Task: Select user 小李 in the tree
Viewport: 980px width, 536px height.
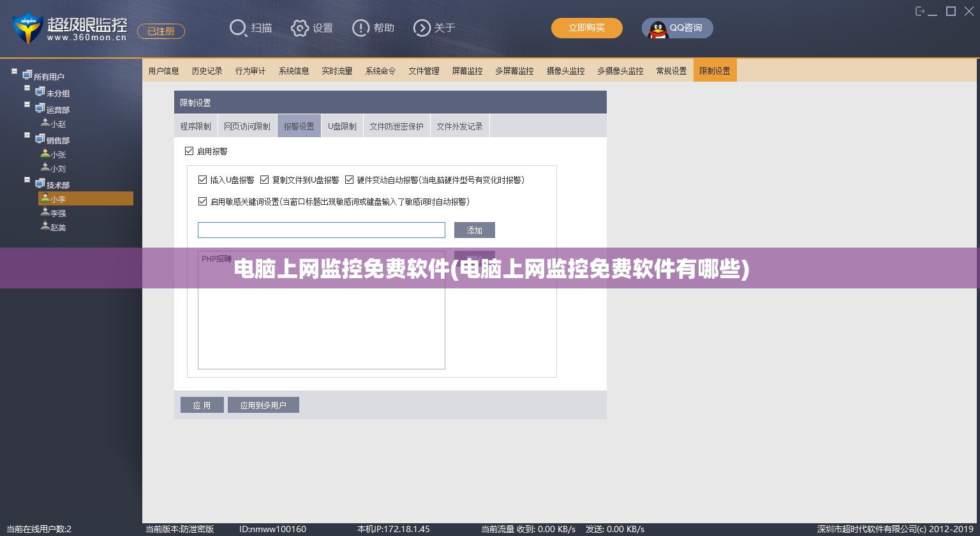Action: 85,198
